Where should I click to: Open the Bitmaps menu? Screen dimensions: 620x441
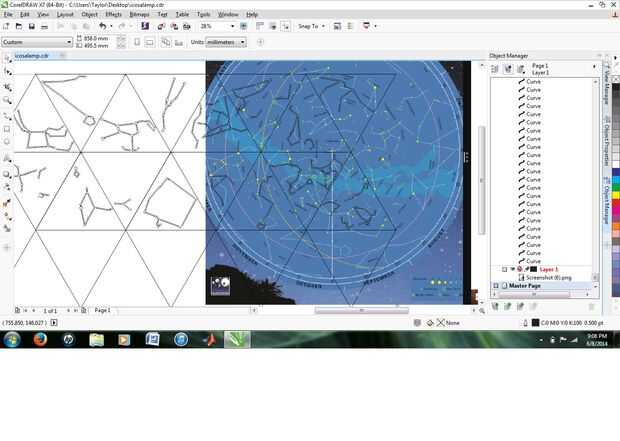coord(140,15)
